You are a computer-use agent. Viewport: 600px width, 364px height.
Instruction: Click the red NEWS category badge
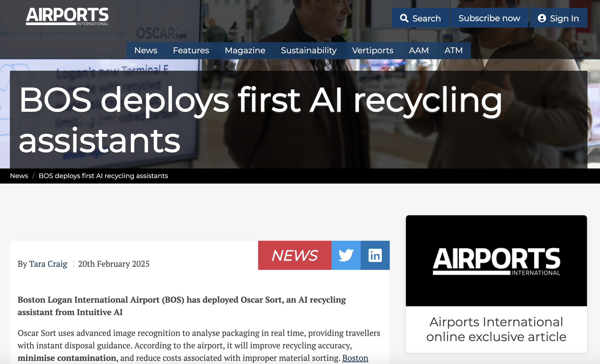[x=295, y=255]
